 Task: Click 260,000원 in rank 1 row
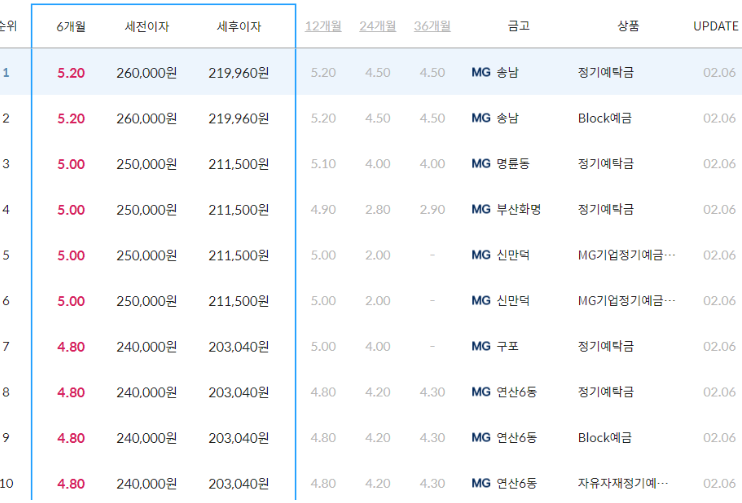147,73
